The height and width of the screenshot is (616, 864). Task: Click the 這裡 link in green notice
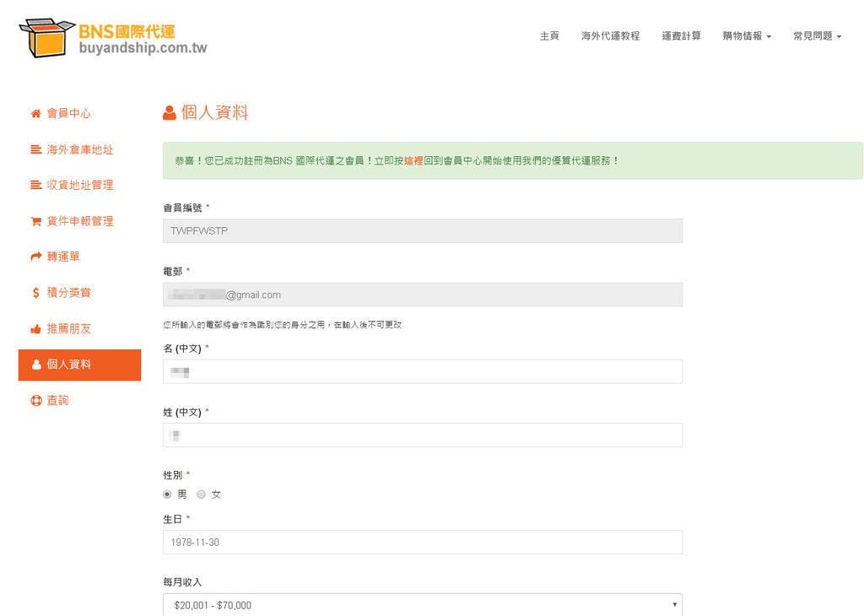(x=413, y=160)
